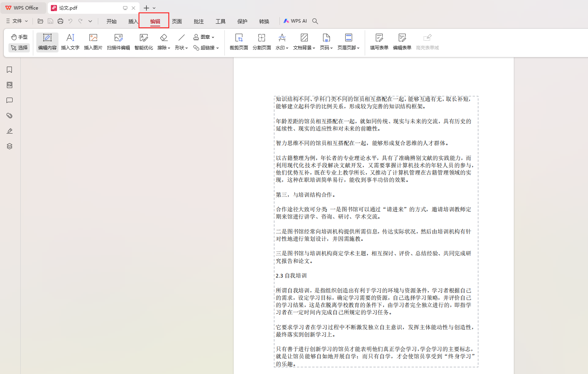Click the save icon in quick access bar

[50, 21]
